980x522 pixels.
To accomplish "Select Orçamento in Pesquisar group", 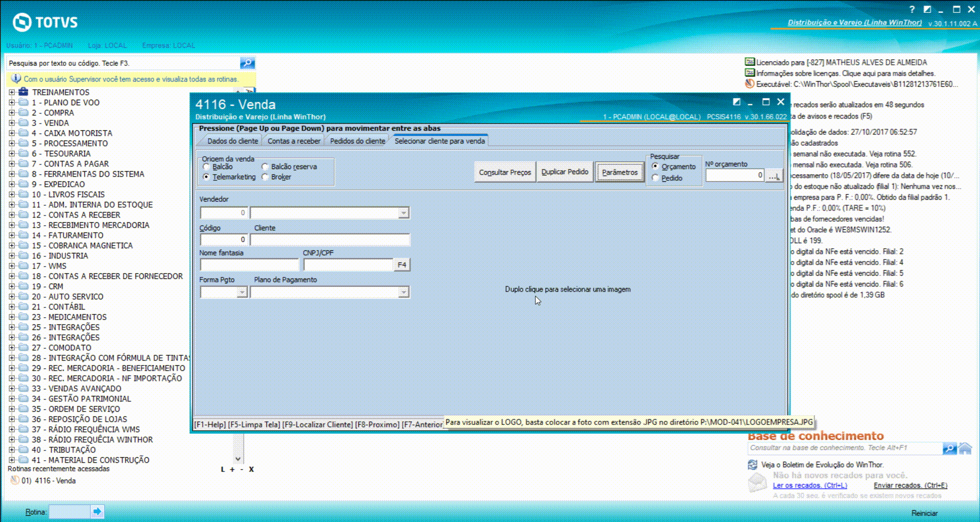I will pyautogui.click(x=655, y=167).
